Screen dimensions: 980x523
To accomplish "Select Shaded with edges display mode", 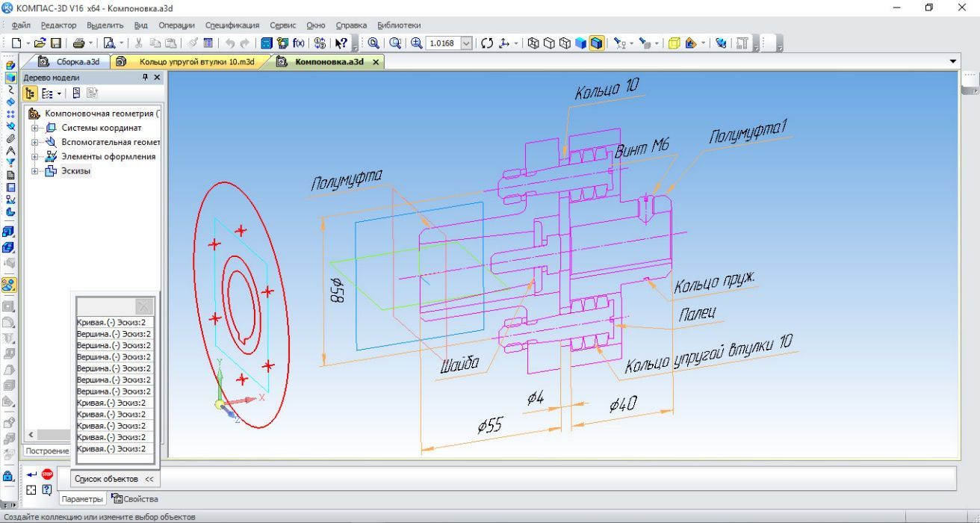I will click(596, 43).
